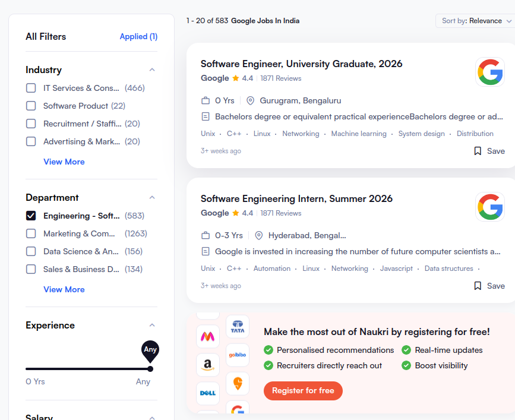Uncheck Engineering - Soft... department filter
515x420 pixels.
[31, 216]
